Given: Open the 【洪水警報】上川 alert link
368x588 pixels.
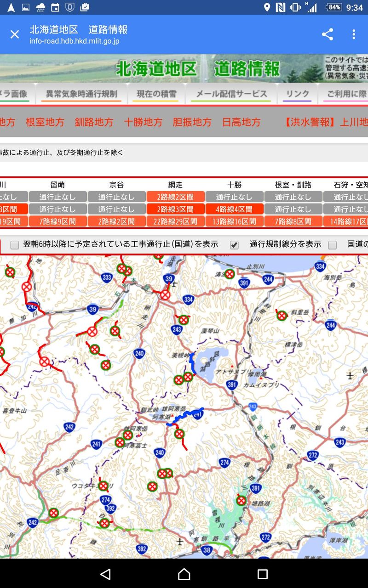Looking at the screenshot, I should 326,122.
